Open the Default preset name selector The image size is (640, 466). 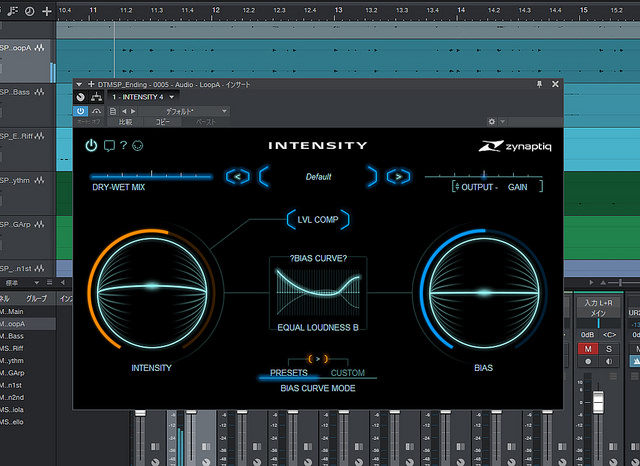(x=318, y=177)
